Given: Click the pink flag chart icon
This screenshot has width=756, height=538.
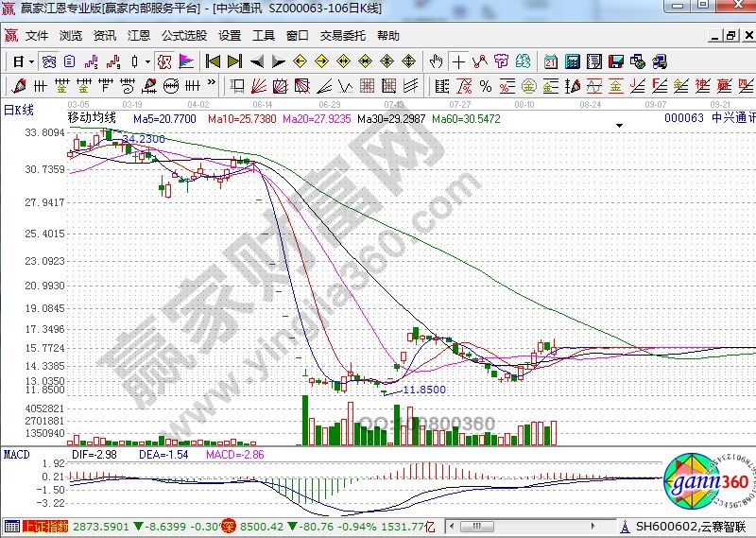Looking at the screenshot, I should point(186,61).
